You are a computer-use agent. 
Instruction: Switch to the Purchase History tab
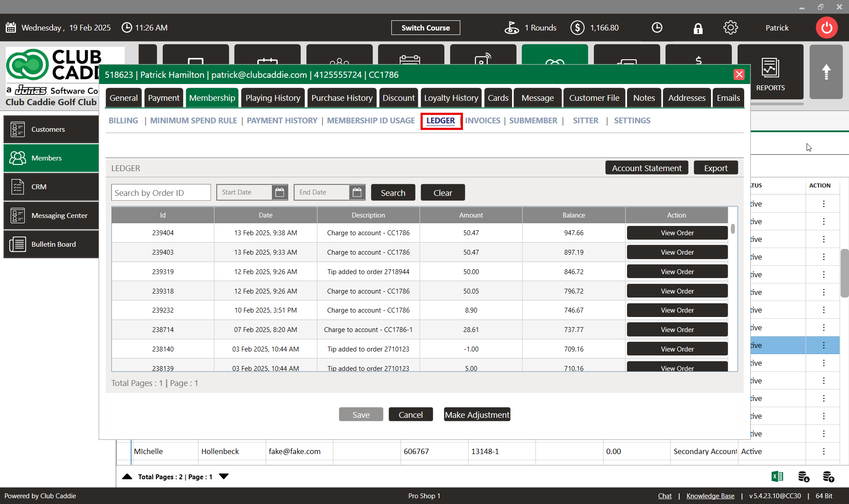pyautogui.click(x=342, y=98)
